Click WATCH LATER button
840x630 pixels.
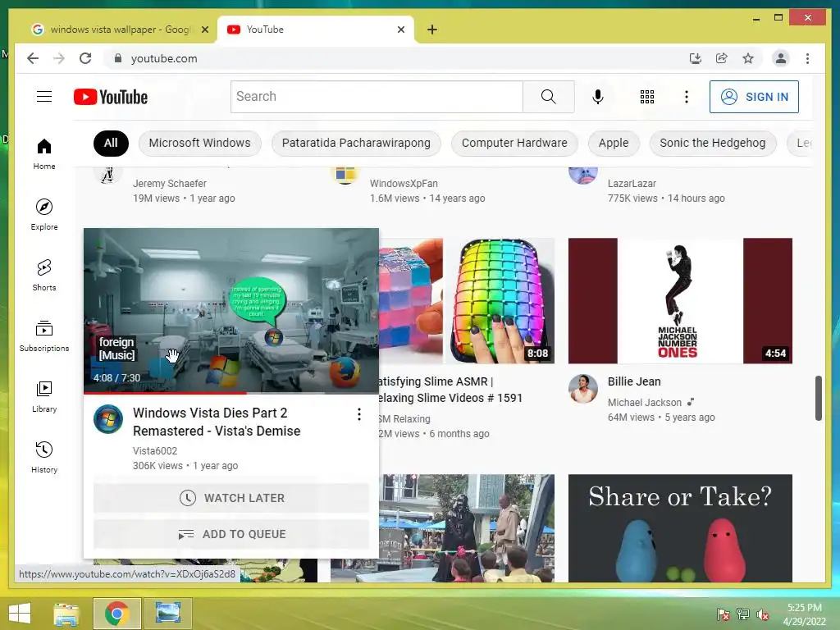[x=231, y=498]
